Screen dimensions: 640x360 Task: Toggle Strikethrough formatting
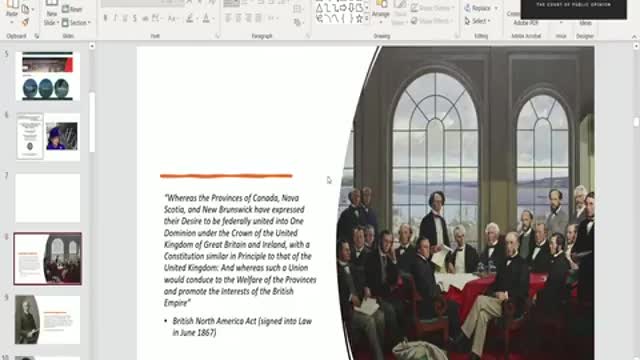pyautogui.click(x=145, y=18)
